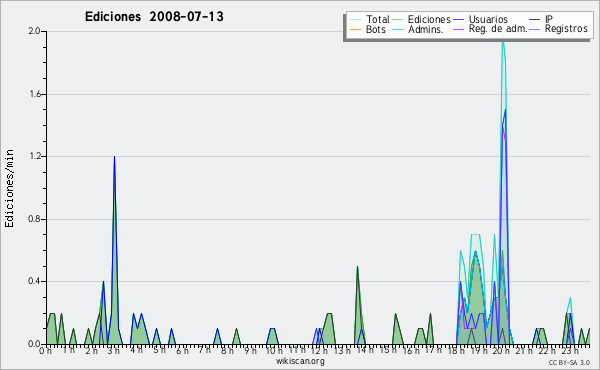Click the chart title Ediciones 2008-07-13
600x370 pixels.
point(154,17)
